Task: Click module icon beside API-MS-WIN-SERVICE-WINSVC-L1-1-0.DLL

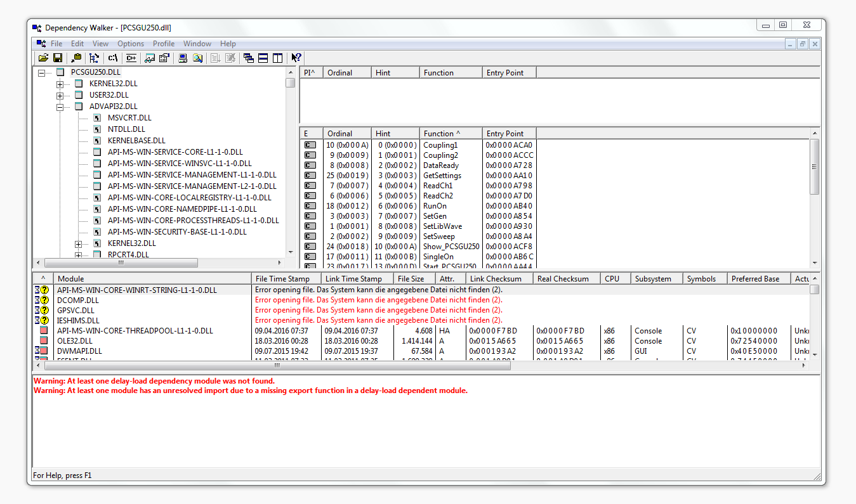Action: coord(97,164)
